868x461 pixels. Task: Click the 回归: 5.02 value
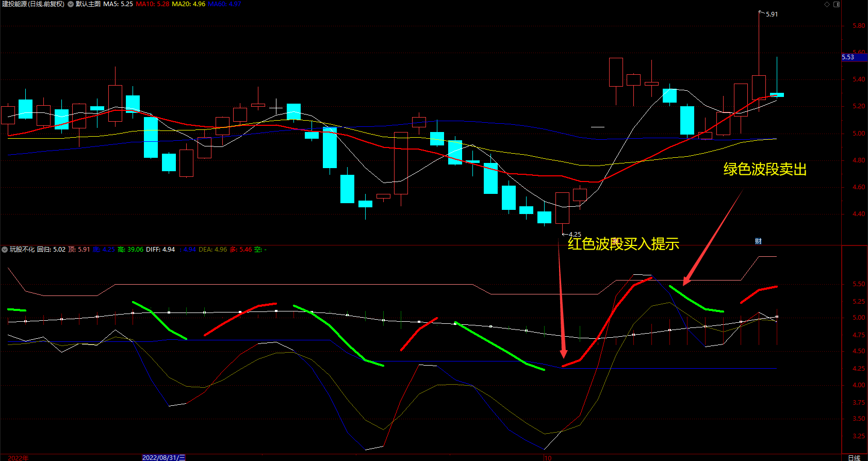click(x=52, y=250)
